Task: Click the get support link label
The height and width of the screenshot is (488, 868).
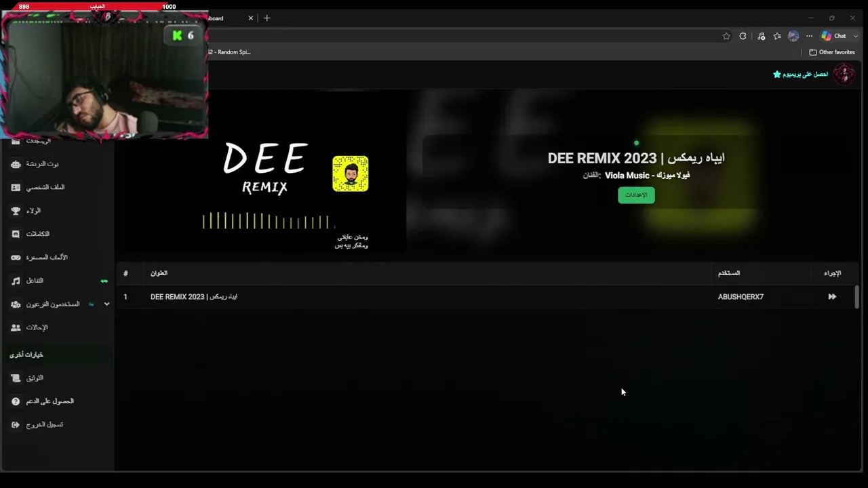Action: pos(50,401)
